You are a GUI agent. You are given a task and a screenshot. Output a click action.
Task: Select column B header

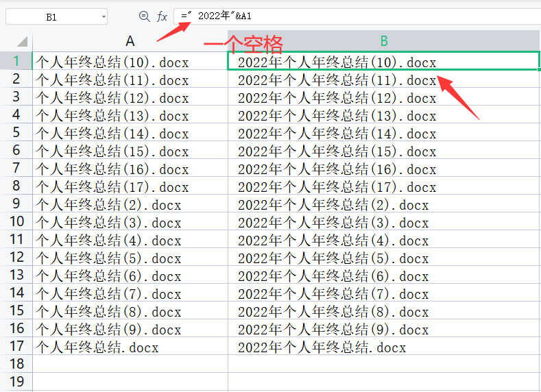pos(384,42)
